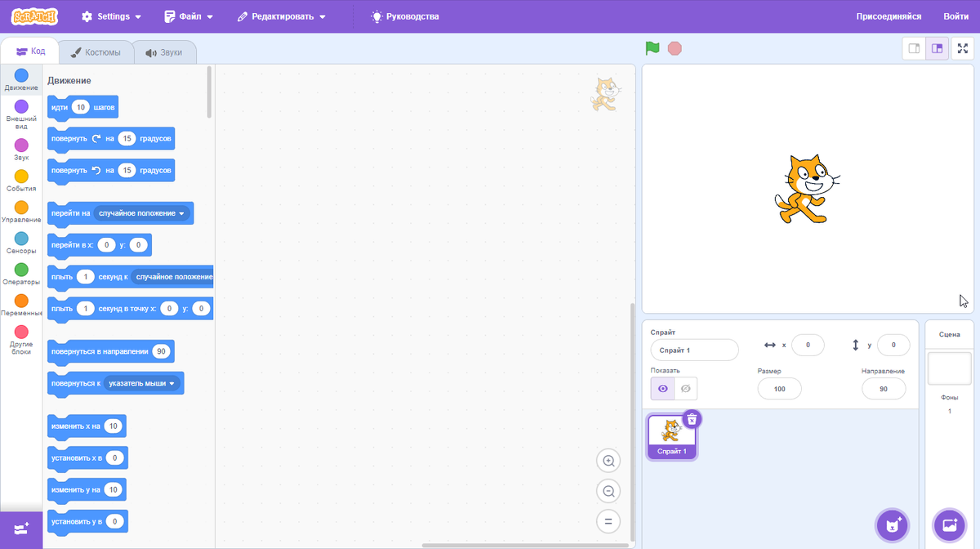Click the 'перейти в x: y:' block
This screenshot has width=980, height=549.
pos(99,245)
